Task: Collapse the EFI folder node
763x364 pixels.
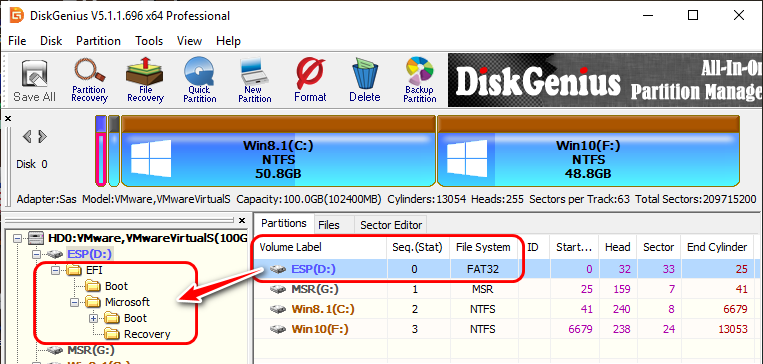Action: (55, 270)
